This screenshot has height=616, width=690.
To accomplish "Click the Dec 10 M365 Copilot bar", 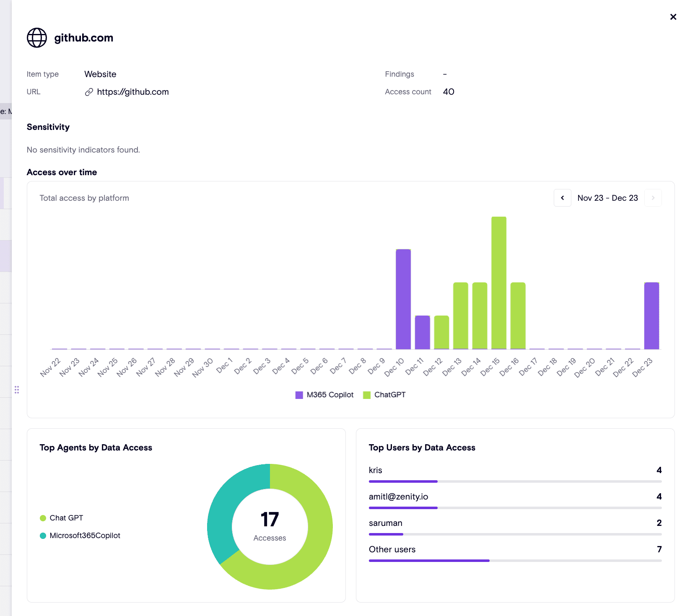I will (403, 299).
